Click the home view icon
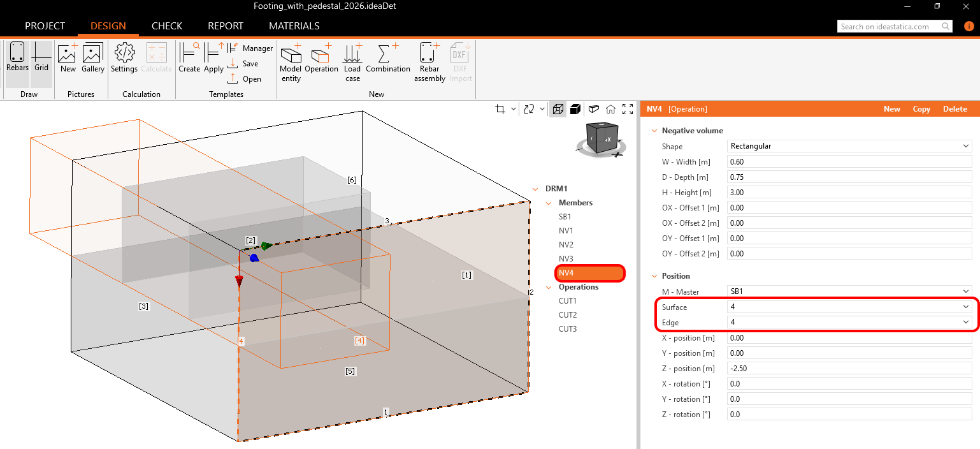 point(610,109)
